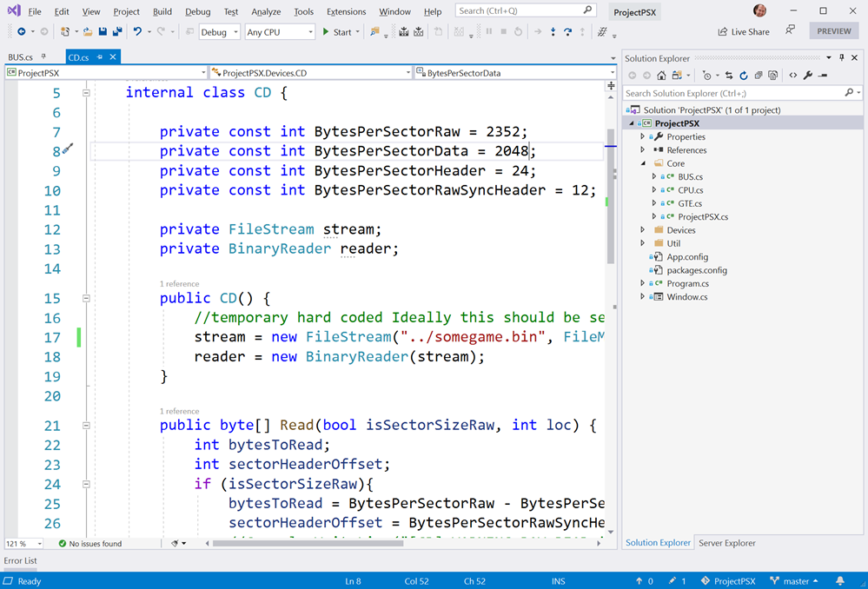This screenshot has height=589, width=868.
Task: Collapse the Core folder
Action: [643, 163]
